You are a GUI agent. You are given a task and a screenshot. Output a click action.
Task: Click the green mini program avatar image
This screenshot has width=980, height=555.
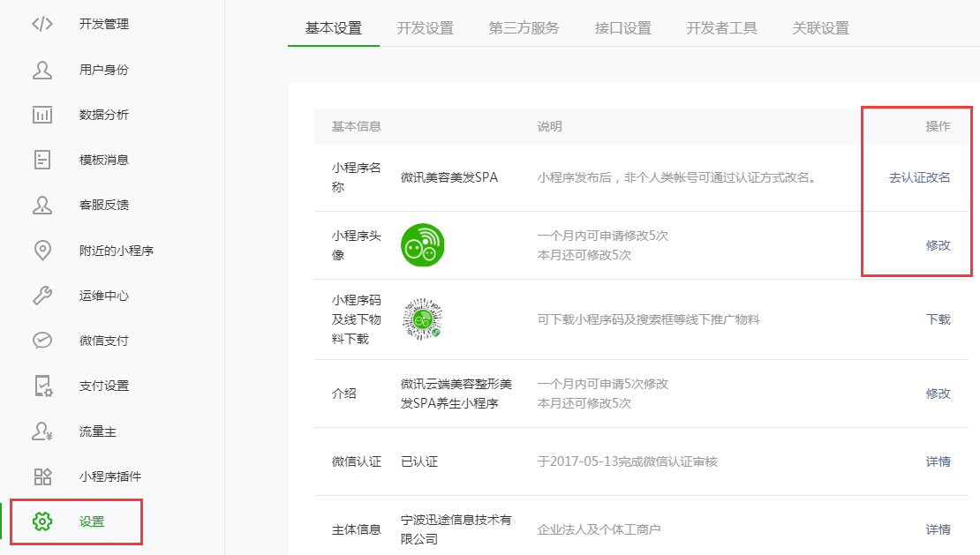(x=423, y=245)
